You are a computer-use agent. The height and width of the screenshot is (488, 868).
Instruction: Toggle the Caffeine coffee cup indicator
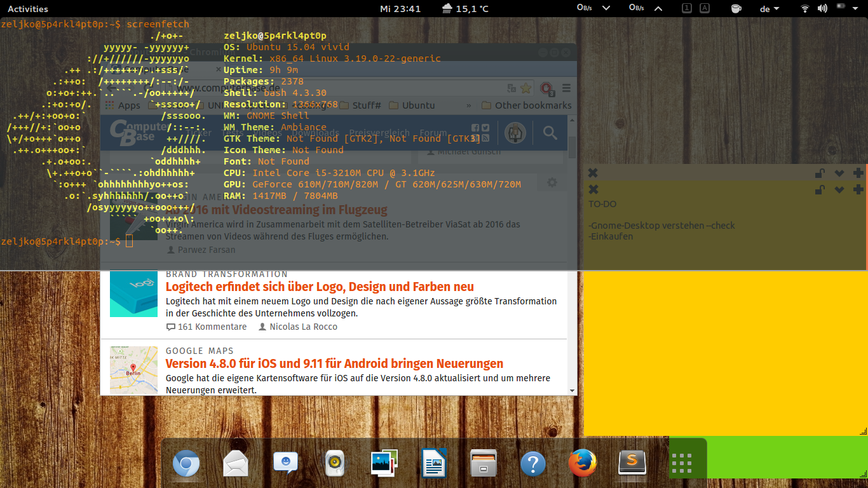point(736,8)
